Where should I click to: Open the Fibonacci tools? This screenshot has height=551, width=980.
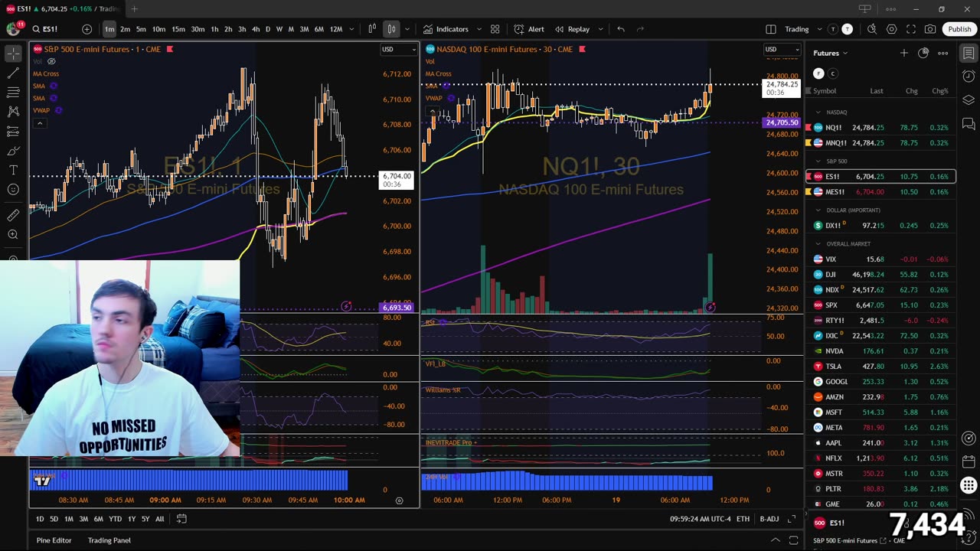13,93
